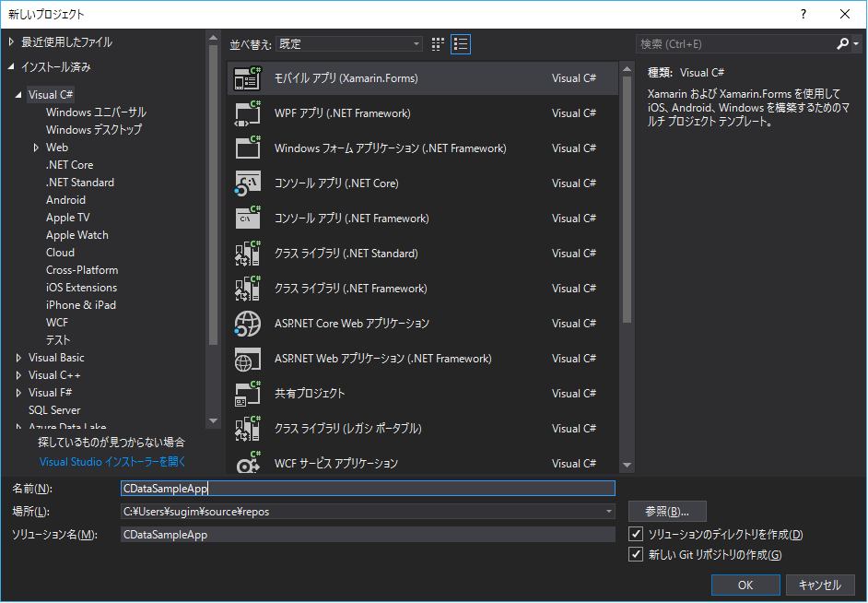Screen dimensions: 868x603
Task: Click the .NET Core console app icon
Action: click(x=248, y=183)
